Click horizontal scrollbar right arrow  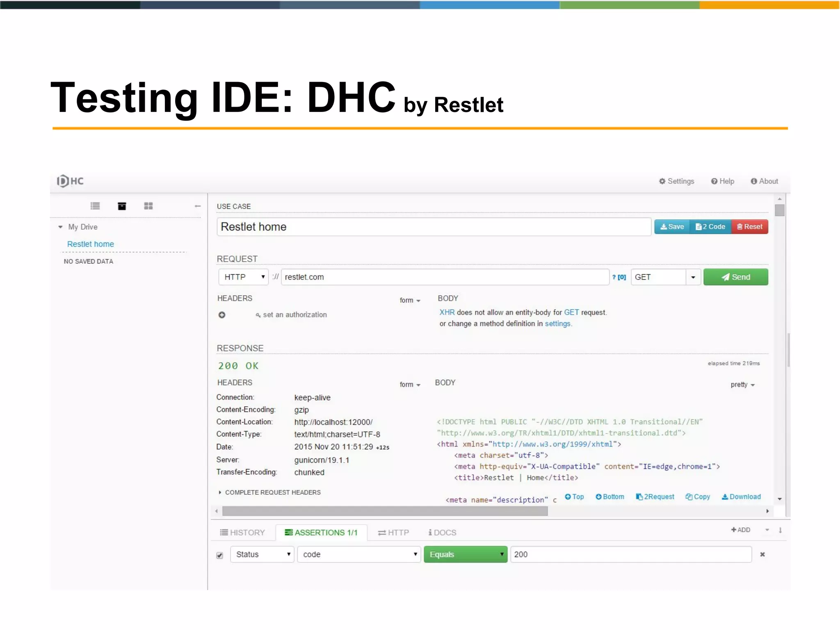pyautogui.click(x=767, y=511)
